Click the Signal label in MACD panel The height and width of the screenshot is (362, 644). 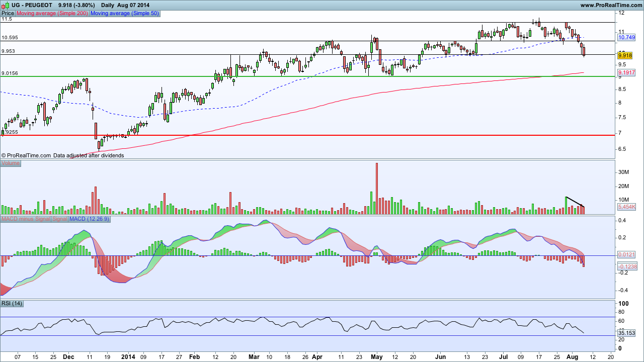[60, 219]
